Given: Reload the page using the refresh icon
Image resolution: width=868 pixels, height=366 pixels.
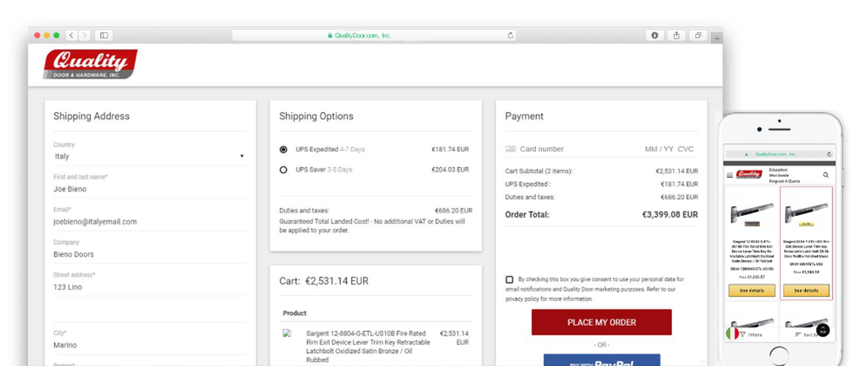Looking at the screenshot, I should 510,35.
